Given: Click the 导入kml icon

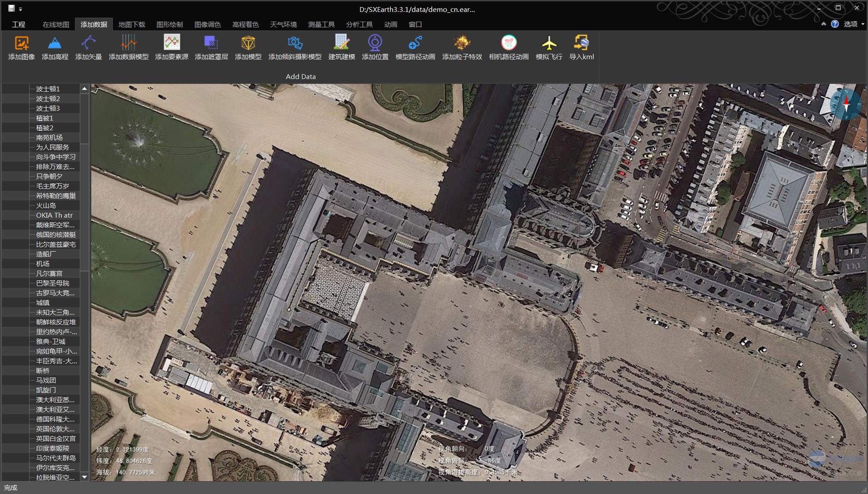Looking at the screenshot, I should [x=581, y=48].
